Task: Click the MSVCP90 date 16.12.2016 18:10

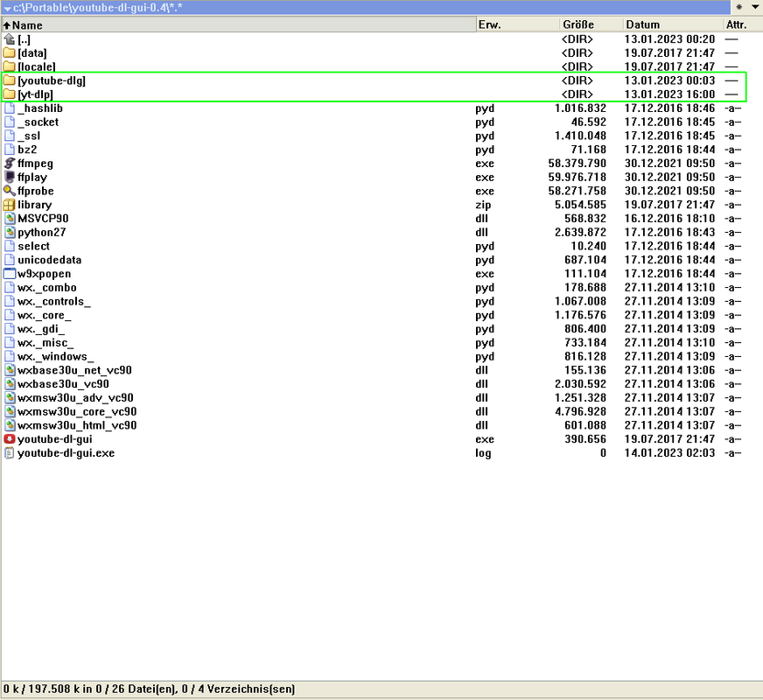Action: [669, 219]
